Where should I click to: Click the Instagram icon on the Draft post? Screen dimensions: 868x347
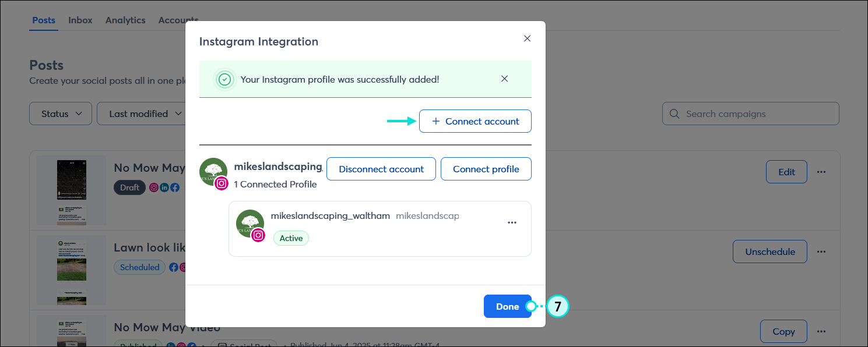(154, 187)
